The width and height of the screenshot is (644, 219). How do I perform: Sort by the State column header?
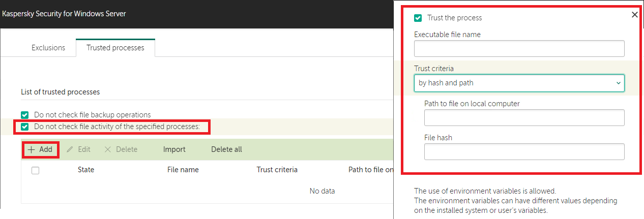[x=86, y=170]
